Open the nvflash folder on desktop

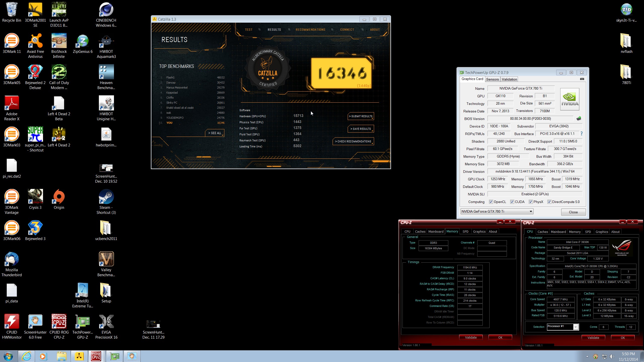[x=626, y=43]
